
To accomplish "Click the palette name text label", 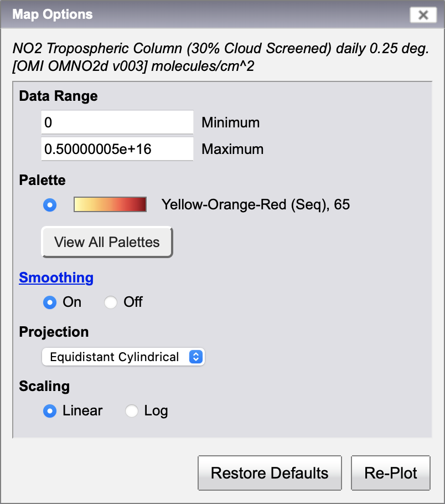I will (x=256, y=204).
